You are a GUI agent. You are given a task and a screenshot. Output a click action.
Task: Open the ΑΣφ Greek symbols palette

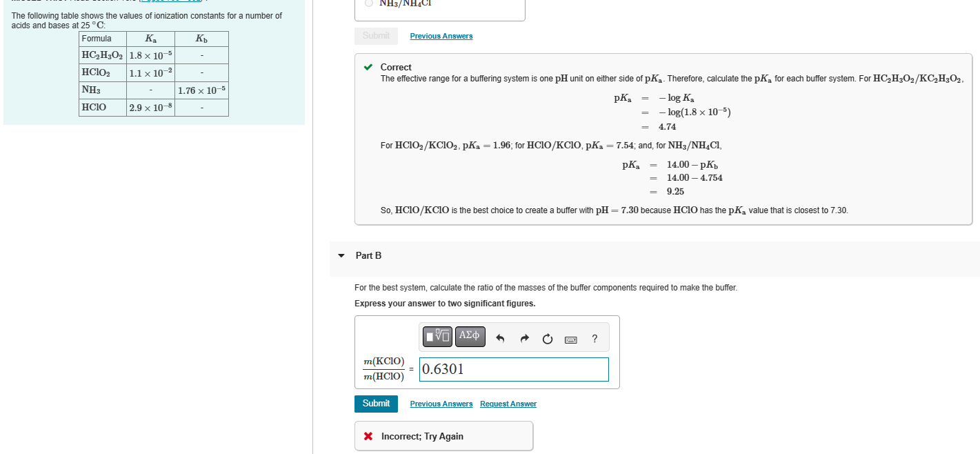pos(470,337)
